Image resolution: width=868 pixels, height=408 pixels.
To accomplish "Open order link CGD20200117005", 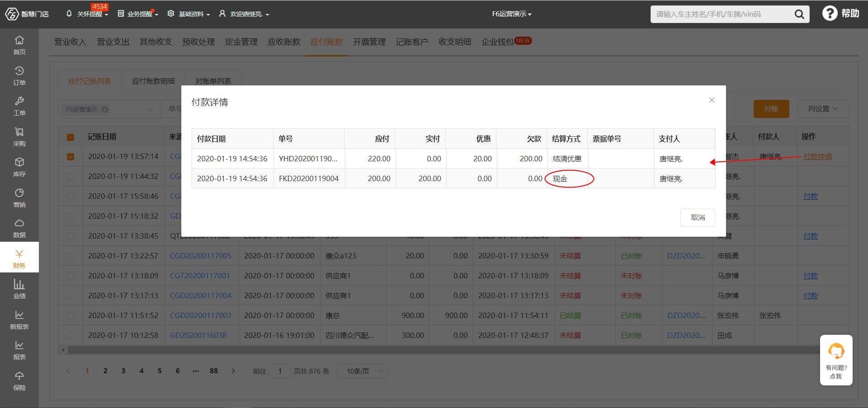I will 201,256.
